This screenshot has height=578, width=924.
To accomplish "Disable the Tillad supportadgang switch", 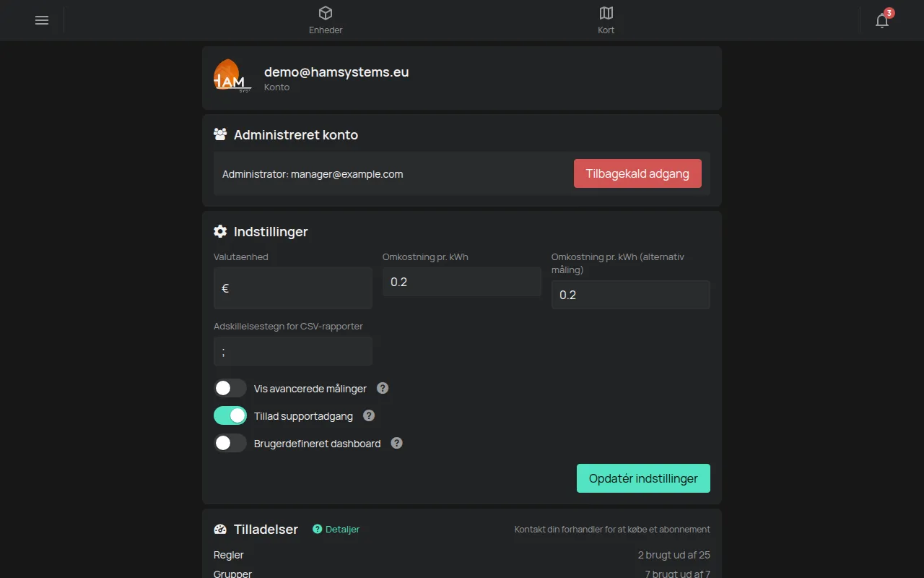I will 230,415.
